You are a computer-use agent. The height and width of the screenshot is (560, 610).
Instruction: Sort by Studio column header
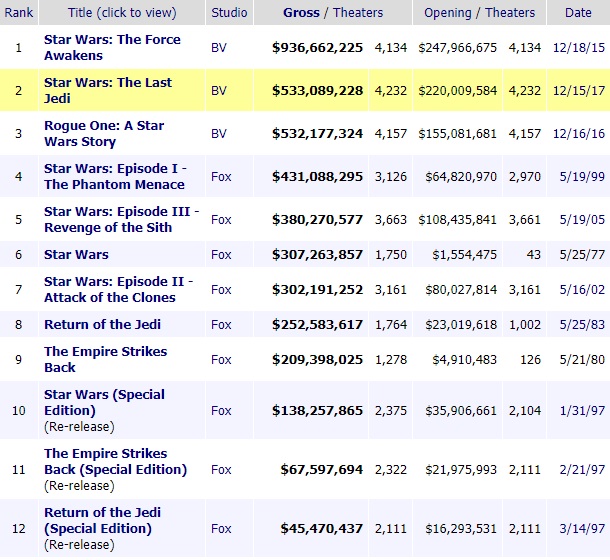[x=228, y=13]
